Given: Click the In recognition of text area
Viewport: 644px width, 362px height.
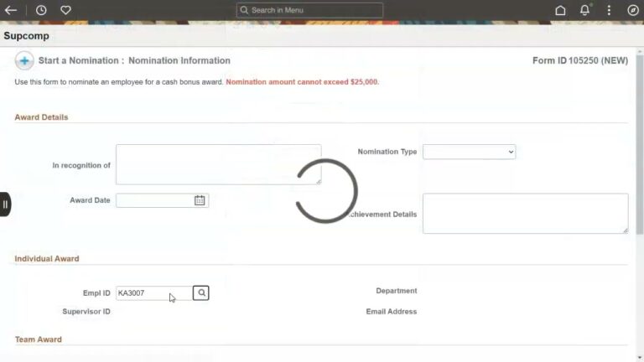Looking at the screenshot, I should coord(219,164).
